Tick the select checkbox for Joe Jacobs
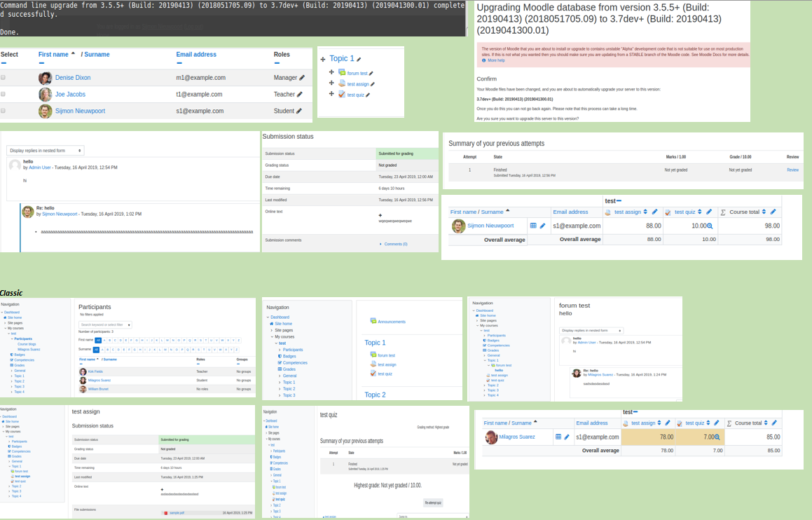Screen dimensions: 812x520 pos(3,95)
